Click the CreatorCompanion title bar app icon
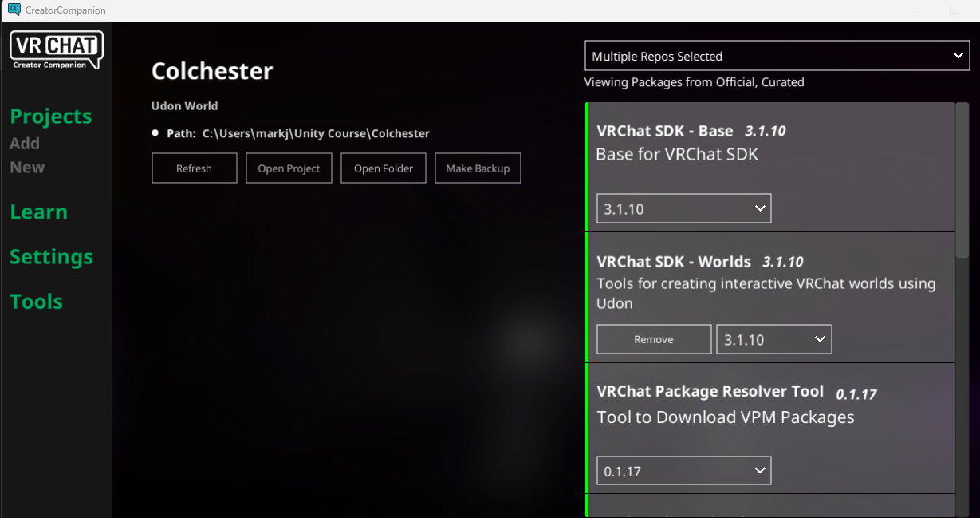 pyautogui.click(x=14, y=10)
